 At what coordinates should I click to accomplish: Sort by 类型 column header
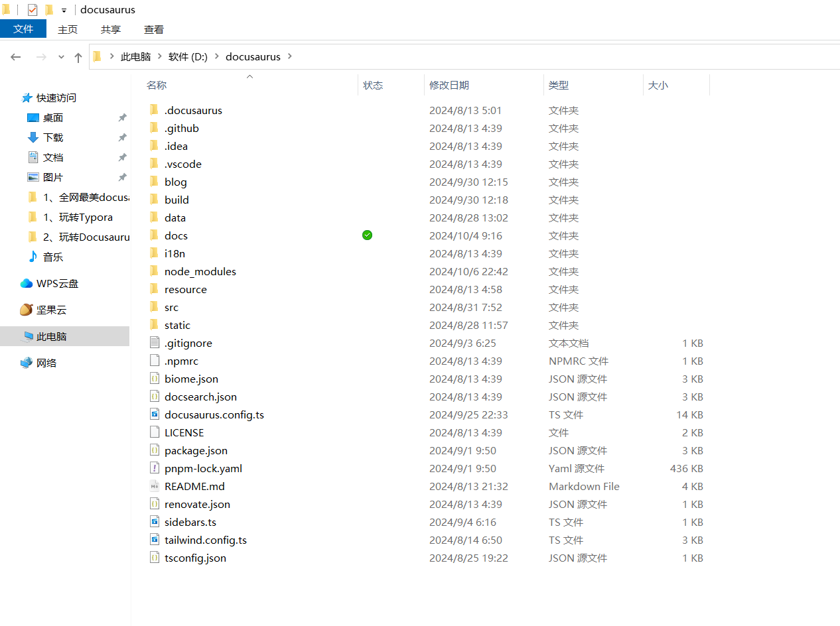[x=559, y=85]
